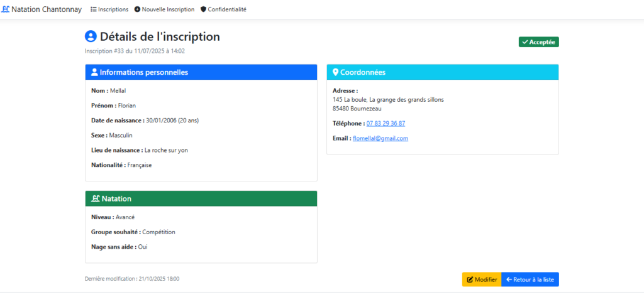
Task: Click the pencil edit icon on Modifier button
Action: tap(470, 280)
